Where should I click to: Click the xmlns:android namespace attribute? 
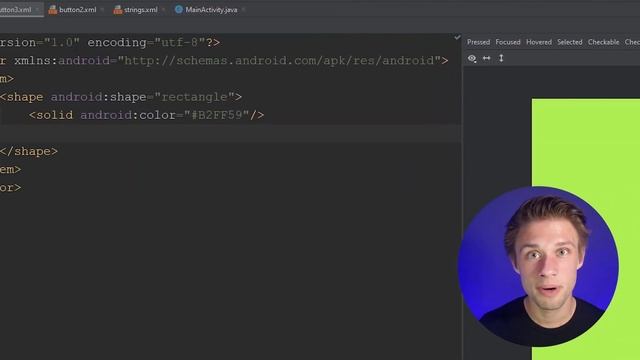[x=62, y=61]
